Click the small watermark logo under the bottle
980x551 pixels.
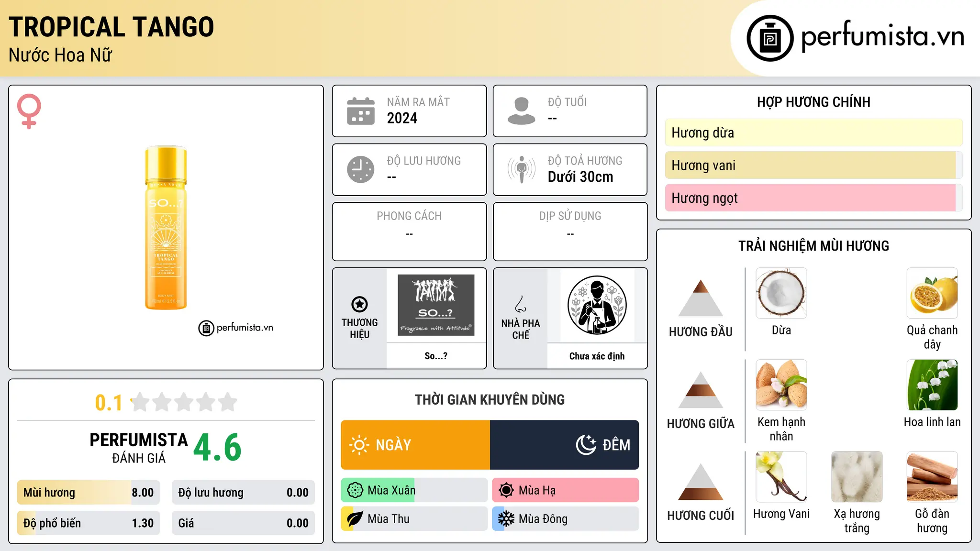[x=236, y=328]
